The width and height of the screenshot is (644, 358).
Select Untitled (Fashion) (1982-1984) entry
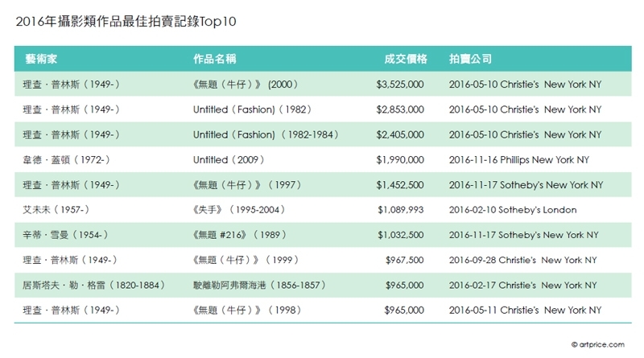pos(266,134)
